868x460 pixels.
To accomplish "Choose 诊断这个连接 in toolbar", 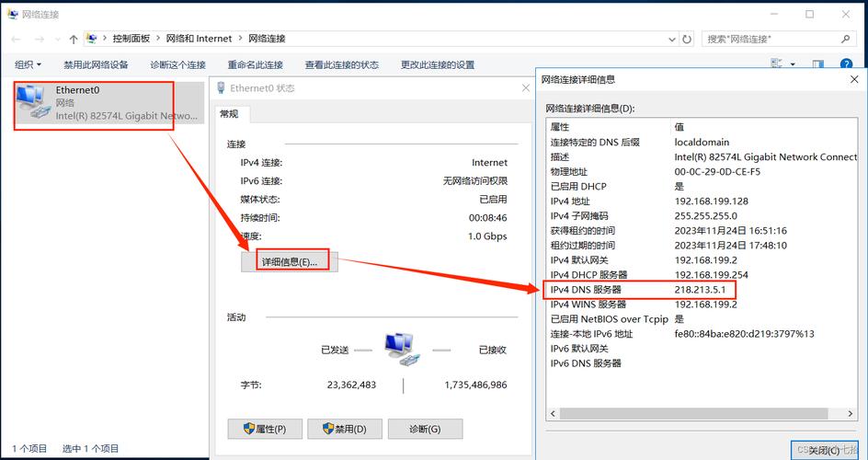I will [x=177, y=64].
